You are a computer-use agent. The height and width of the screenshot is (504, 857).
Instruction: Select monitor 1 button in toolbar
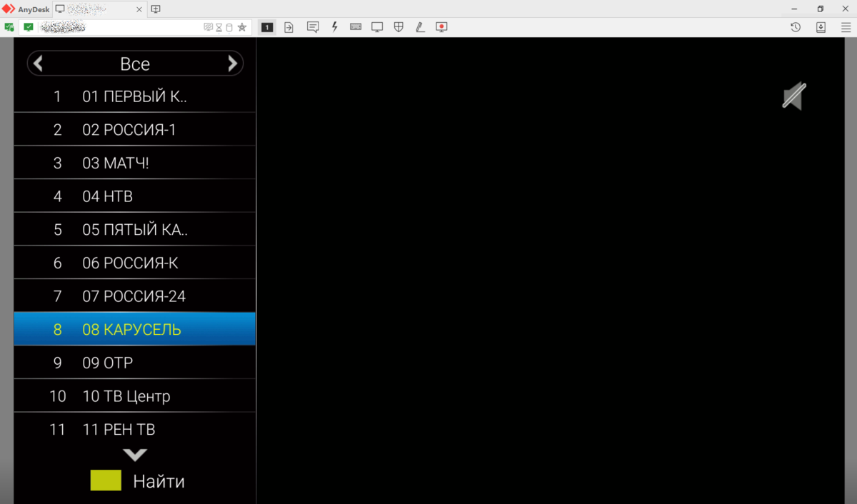pos(267,27)
